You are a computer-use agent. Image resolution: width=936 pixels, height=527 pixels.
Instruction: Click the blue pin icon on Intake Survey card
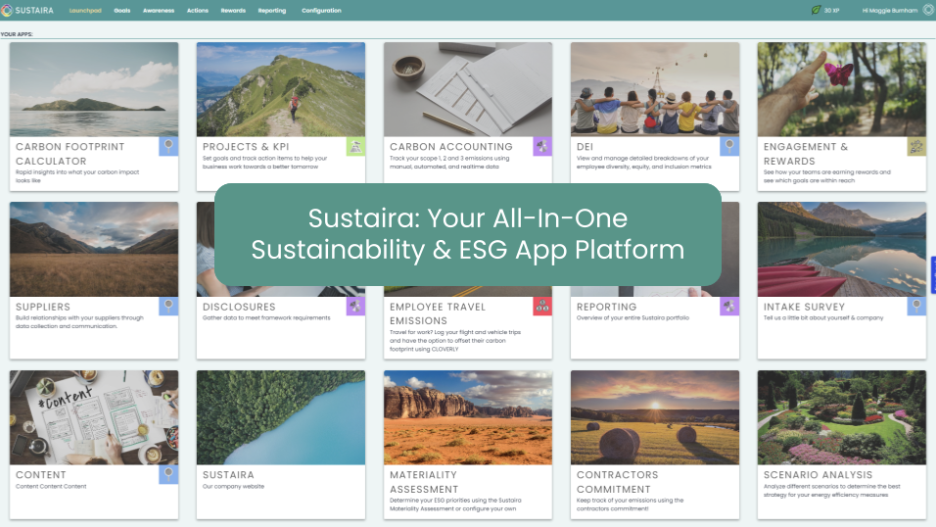(916, 306)
